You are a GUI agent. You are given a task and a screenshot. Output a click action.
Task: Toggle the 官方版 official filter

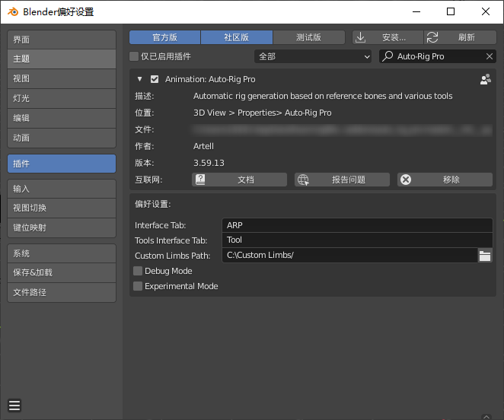click(x=165, y=37)
